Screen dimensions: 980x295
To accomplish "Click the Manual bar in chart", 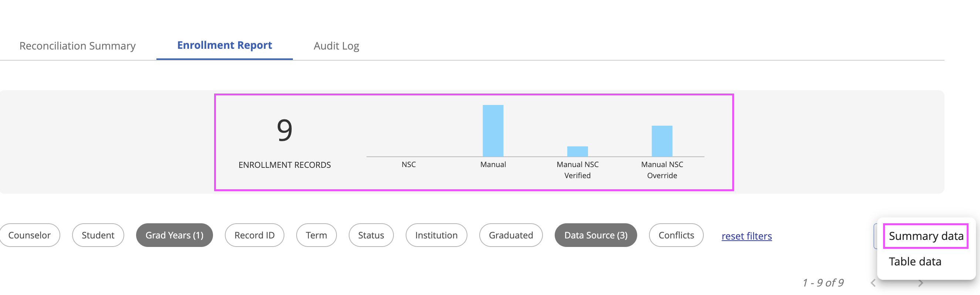I will coord(493,131).
